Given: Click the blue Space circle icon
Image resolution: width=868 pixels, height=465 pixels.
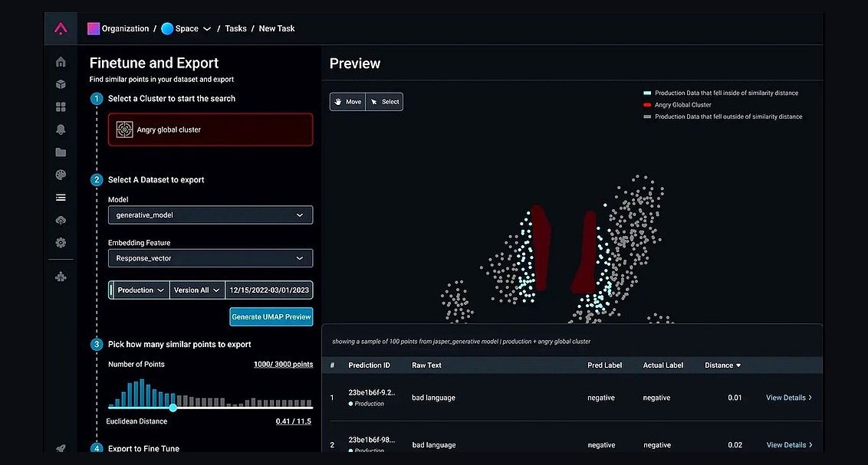Looking at the screenshot, I should click(x=167, y=28).
